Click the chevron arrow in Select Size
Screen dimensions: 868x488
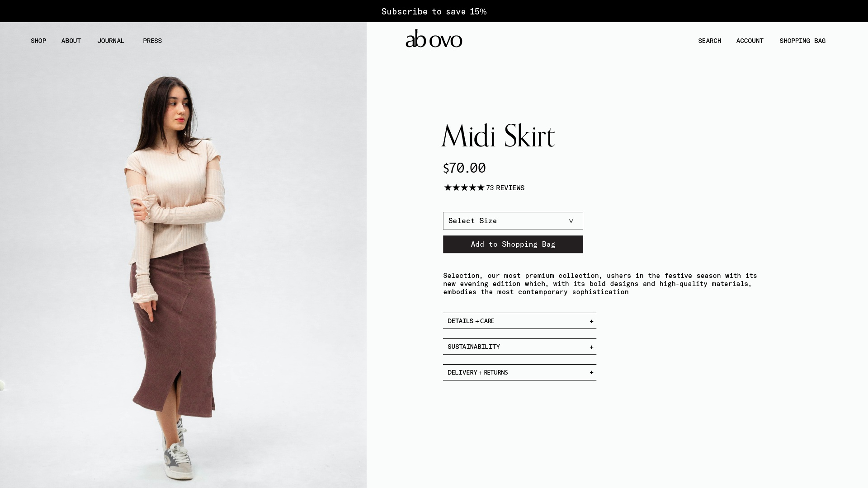[x=571, y=221]
